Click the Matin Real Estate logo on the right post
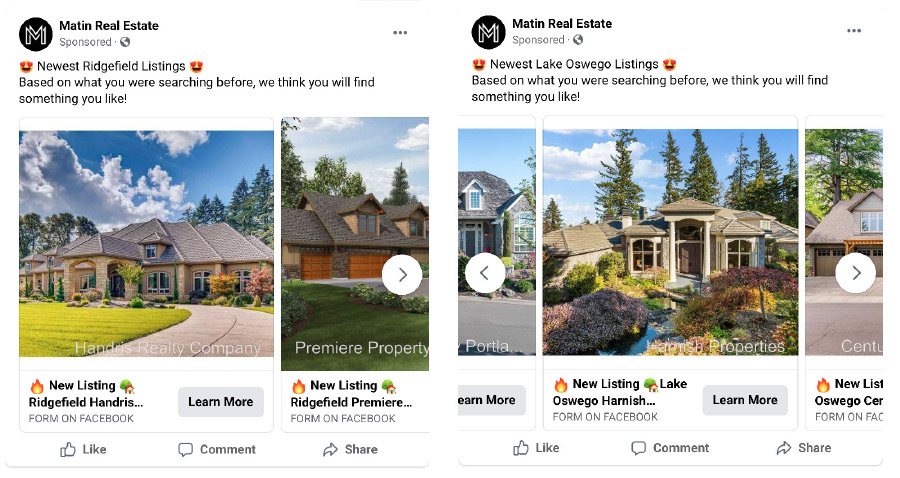 coord(488,32)
